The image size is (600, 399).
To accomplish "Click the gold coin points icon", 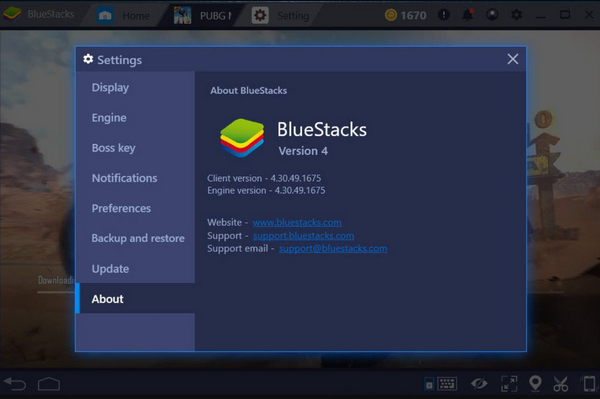I will point(391,15).
